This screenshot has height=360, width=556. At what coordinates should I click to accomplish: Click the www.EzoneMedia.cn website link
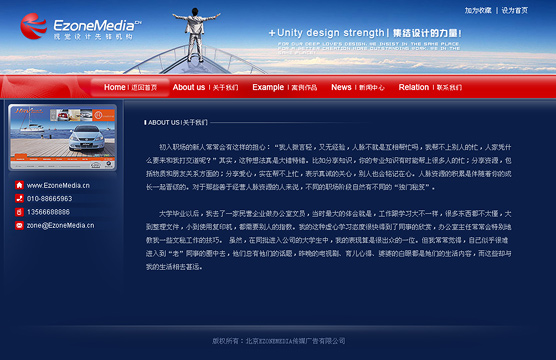coord(59,185)
